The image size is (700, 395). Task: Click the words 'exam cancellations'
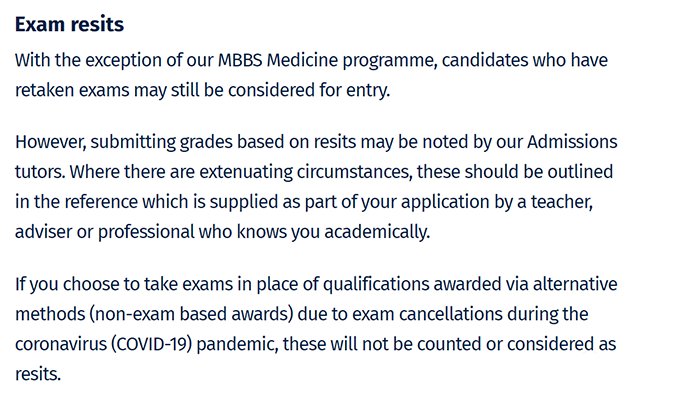(427, 314)
